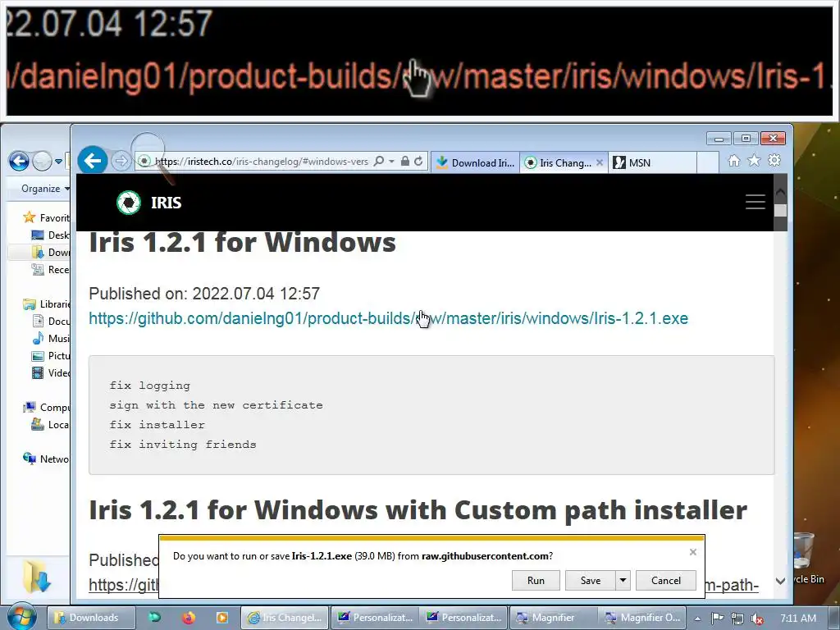Open Pictures library in sidebar
Image resolution: width=840 pixels, height=630 pixels.
tap(51, 355)
